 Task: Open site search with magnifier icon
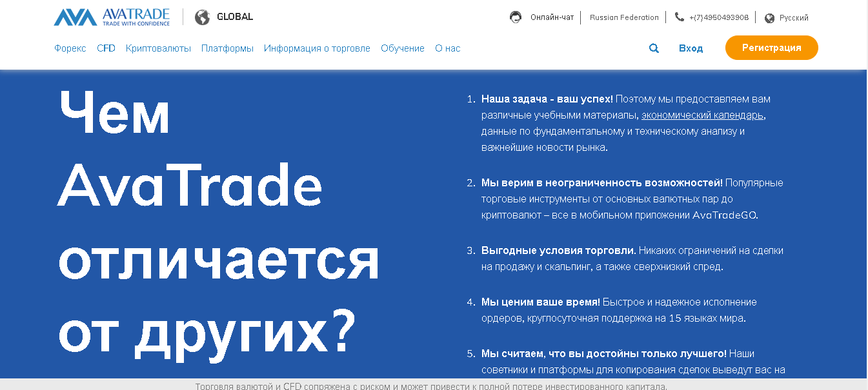[x=654, y=48]
